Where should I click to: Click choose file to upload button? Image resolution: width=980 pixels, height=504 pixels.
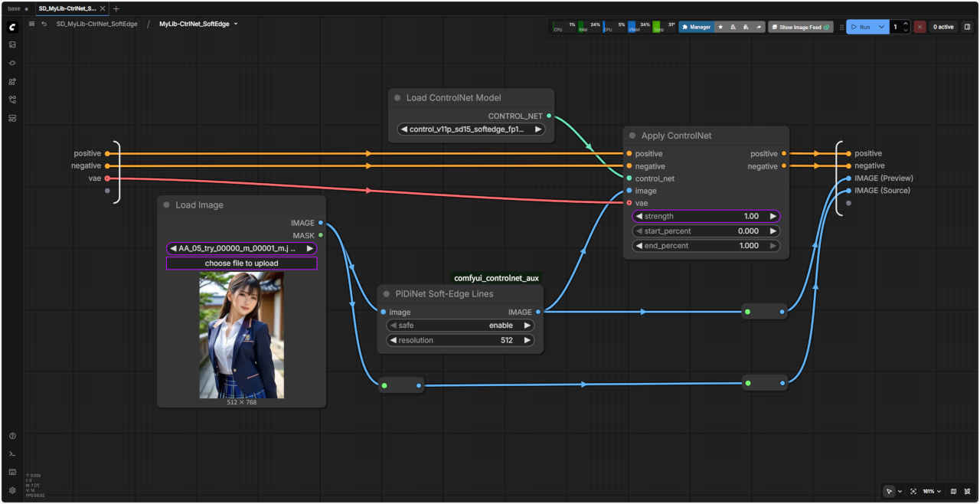(x=241, y=263)
